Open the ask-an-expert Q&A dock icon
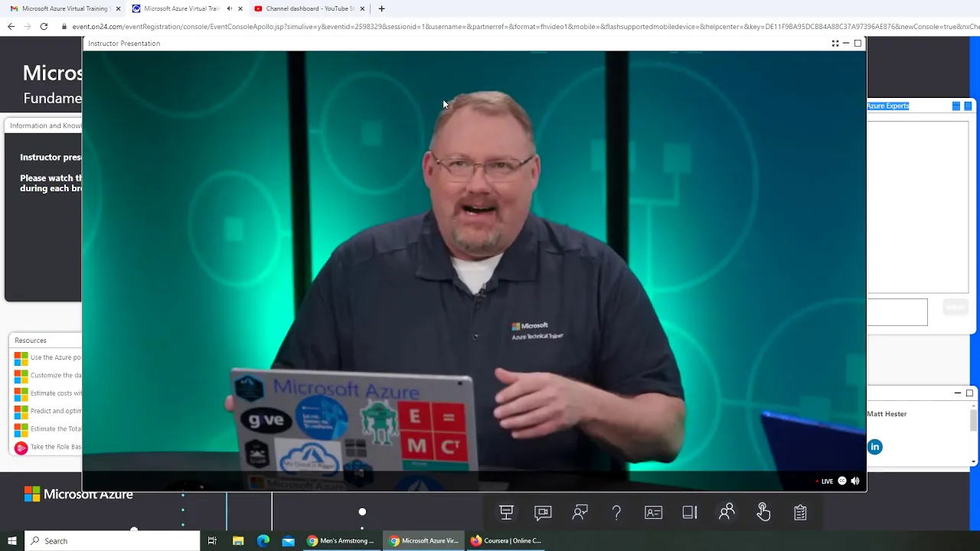Viewport: 980px width, 551px height. click(x=580, y=513)
